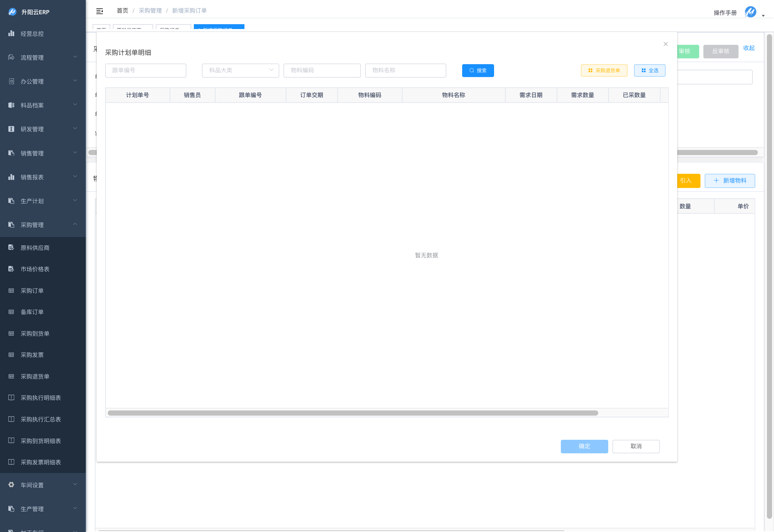Expand the 流程管理 menu
This screenshot has width=774, height=532.
click(x=43, y=57)
